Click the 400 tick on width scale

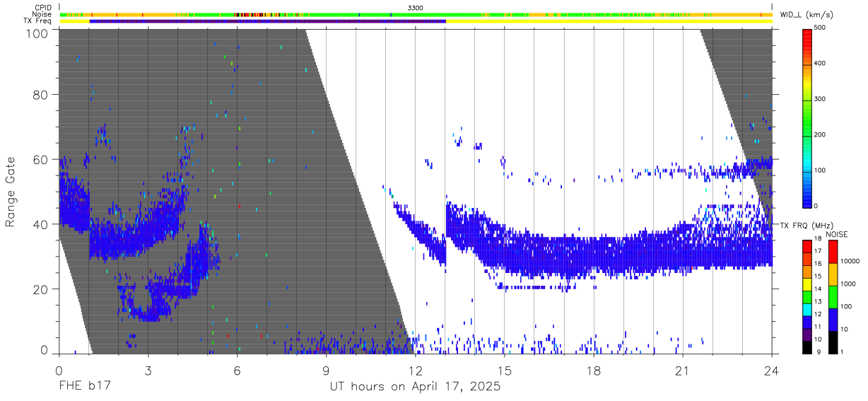(821, 64)
